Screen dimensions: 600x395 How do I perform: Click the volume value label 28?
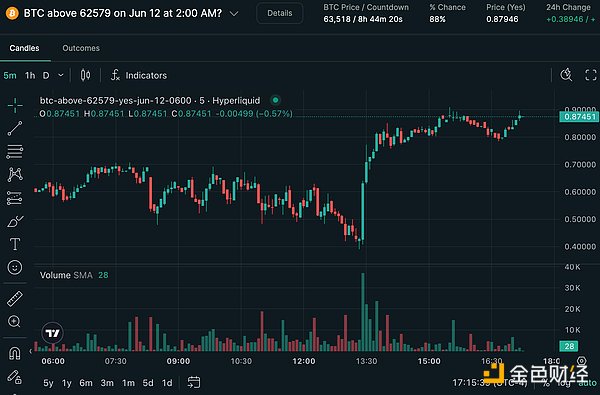[x=569, y=346]
